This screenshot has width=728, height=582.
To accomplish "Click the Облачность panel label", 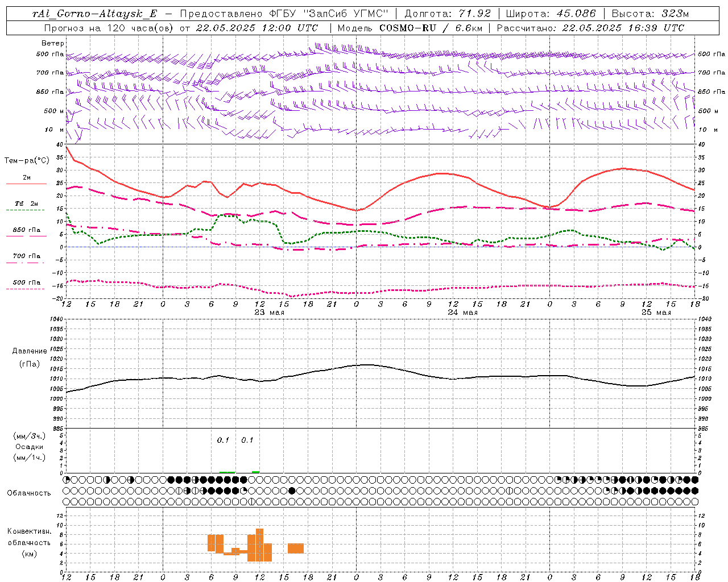I will click(x=29, y=493).
